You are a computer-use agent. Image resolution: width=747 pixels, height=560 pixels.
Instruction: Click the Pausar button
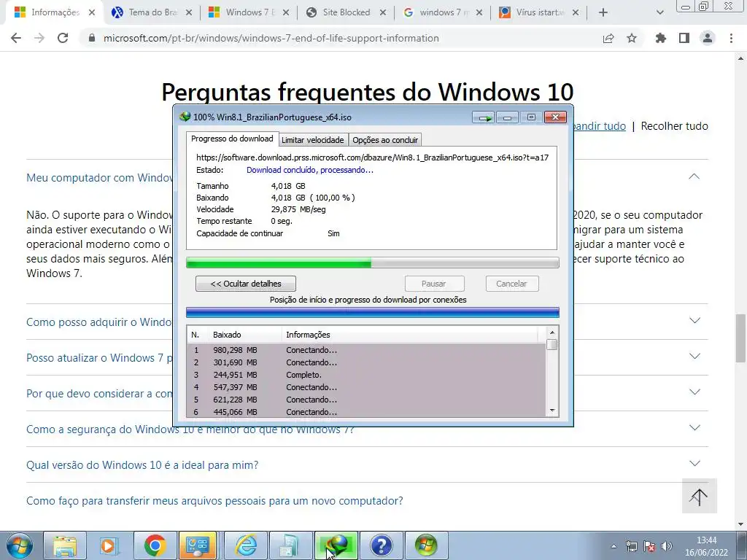[434, 284]
